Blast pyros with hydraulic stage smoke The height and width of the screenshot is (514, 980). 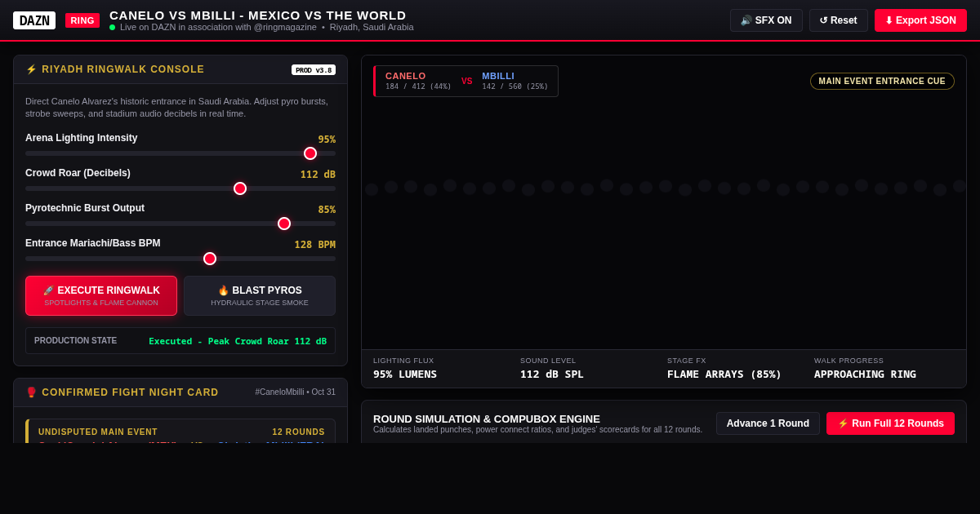(260, 295)
